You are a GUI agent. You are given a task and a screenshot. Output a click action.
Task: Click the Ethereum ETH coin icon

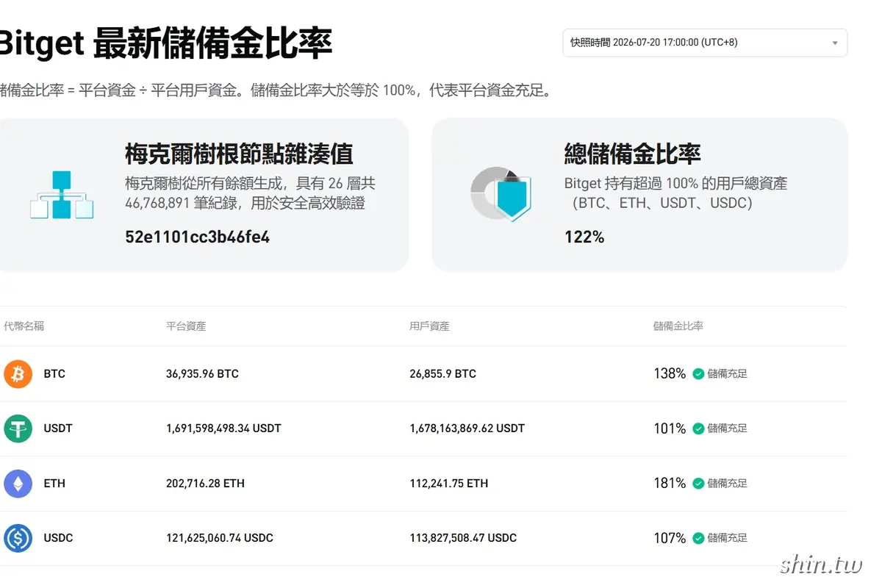tap(18, 484)
